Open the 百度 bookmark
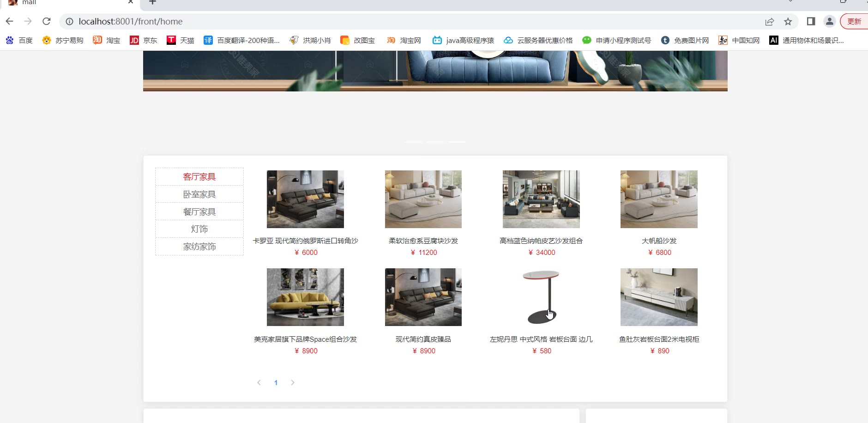This screenshot has width=868, height=423. pyautogui.click(x=19, y=41)
